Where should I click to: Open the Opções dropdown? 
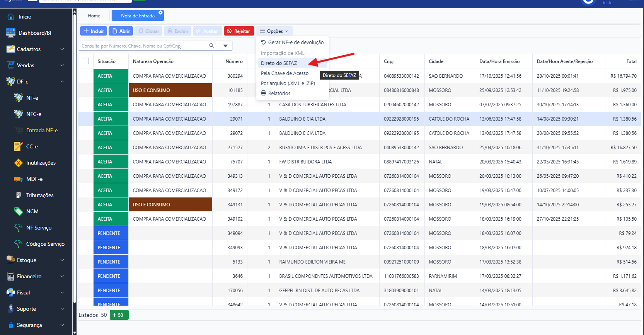click(274, 31)
